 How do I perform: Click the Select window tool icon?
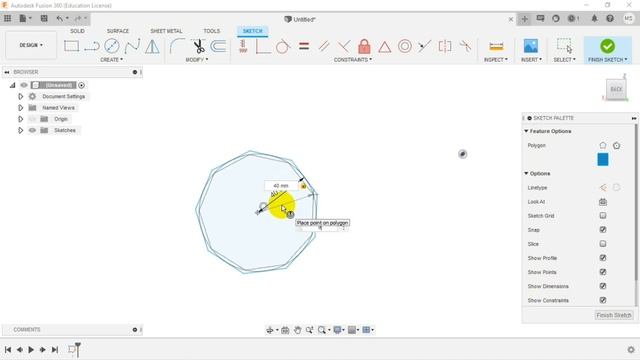[564, 46]
